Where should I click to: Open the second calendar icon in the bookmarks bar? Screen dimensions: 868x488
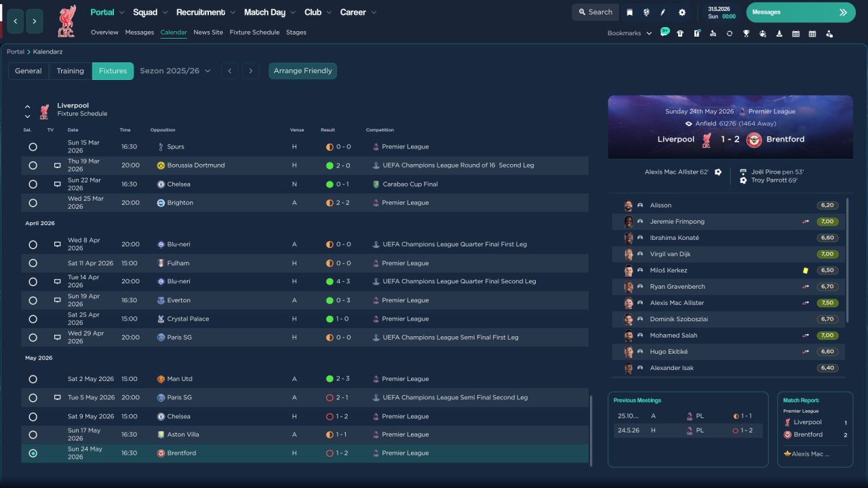click(x=812, y=33)
